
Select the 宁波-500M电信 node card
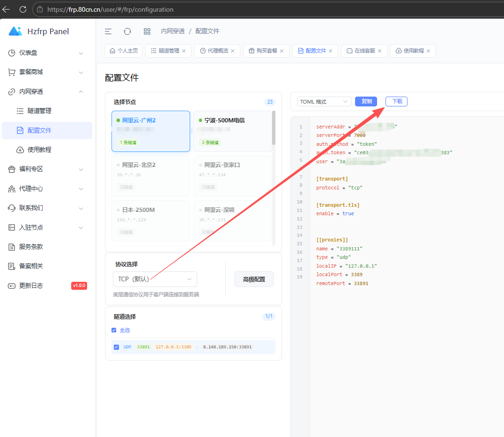[233, 131]
